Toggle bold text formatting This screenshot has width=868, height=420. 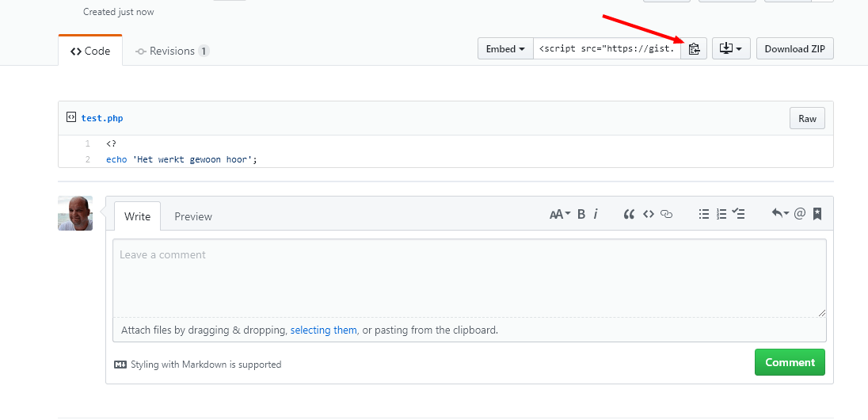(x=581, y=214)
